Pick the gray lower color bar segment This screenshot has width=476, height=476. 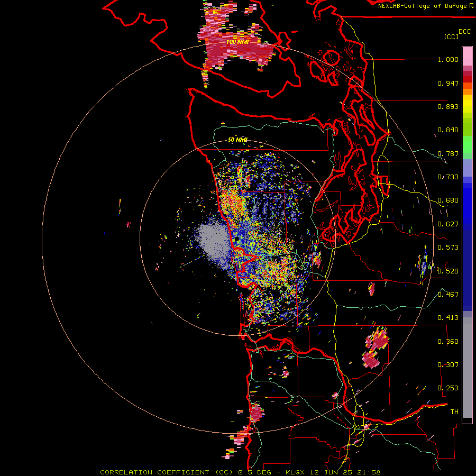click(x=467, y=368)
